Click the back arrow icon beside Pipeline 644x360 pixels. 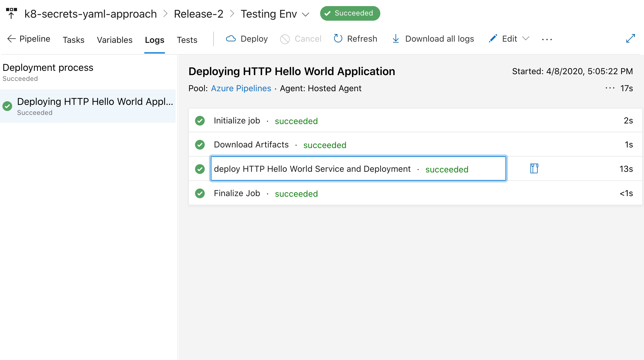pyautogui.click(x=11, y=39)
